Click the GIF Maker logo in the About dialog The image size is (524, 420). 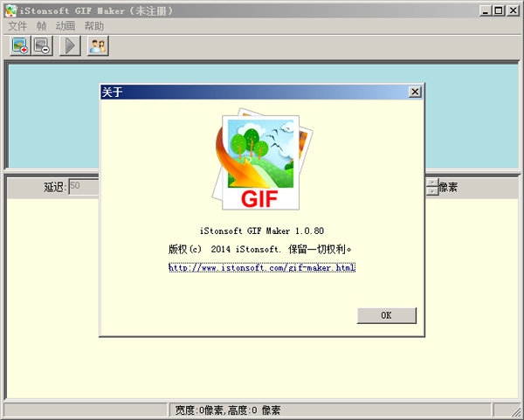pyautogui.click(x=262, y=159)
